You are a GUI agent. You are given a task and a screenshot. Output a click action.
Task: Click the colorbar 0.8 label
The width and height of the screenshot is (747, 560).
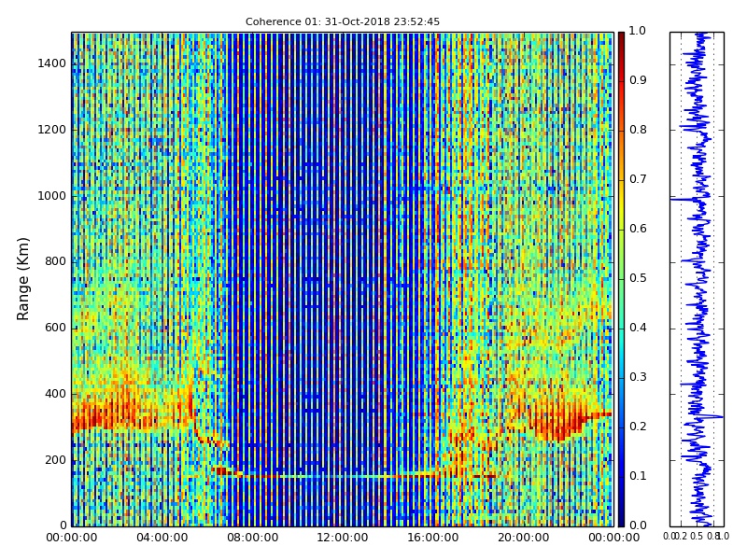coord(638,130)
